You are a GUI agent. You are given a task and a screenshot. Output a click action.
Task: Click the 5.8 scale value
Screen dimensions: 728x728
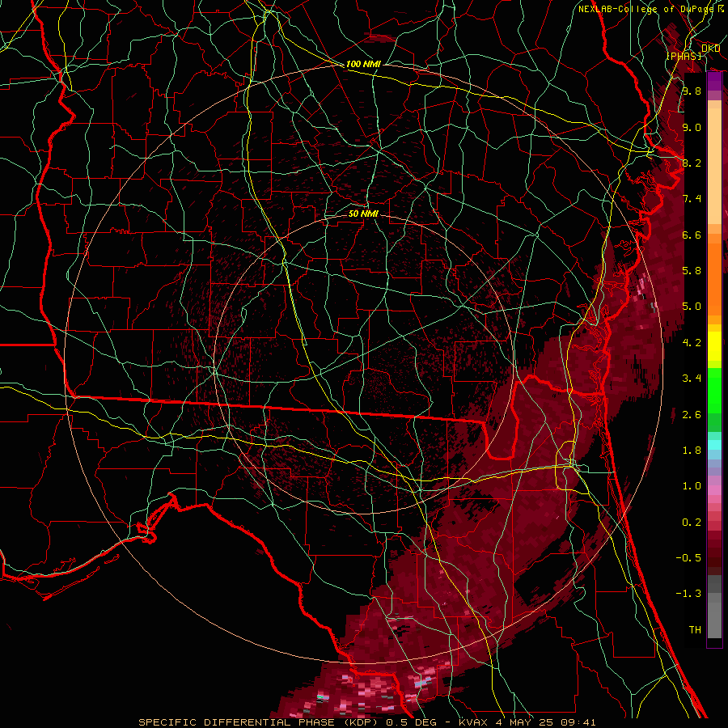click(x=692, y=270)
